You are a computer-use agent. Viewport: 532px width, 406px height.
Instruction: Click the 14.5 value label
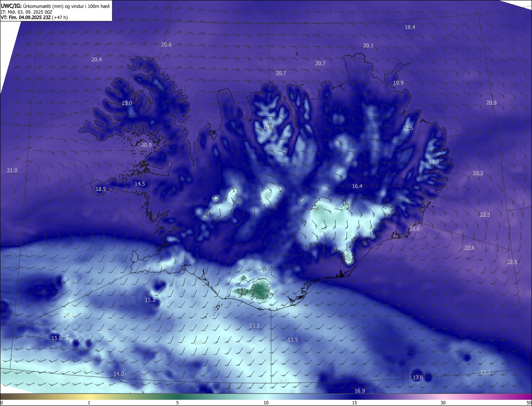point(140,183)
